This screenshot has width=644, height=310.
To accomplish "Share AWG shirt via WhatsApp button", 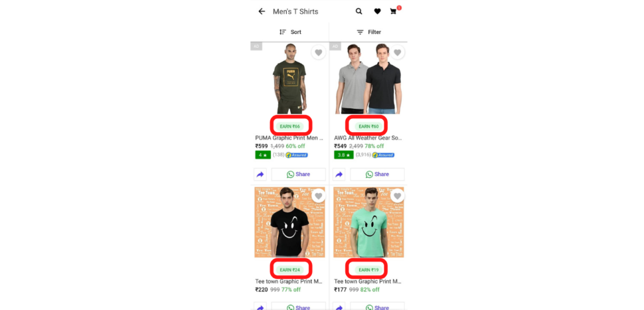I will 377,175.
